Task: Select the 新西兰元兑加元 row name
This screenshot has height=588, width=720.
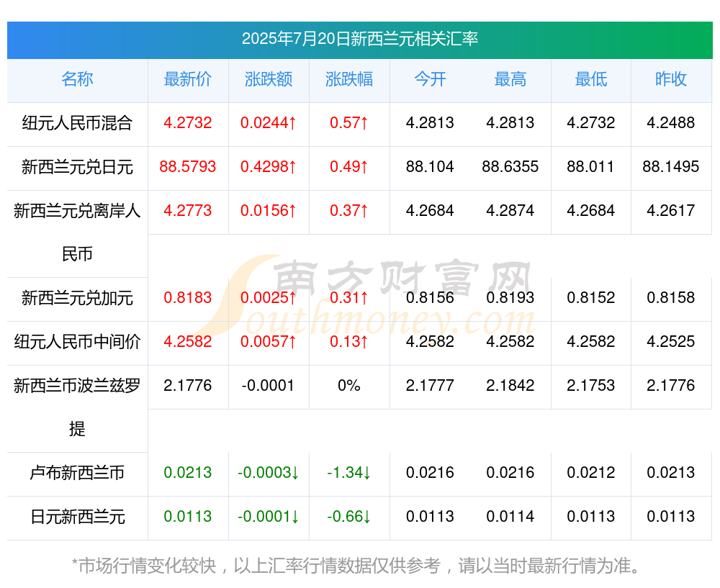Action: coord(77,299)
